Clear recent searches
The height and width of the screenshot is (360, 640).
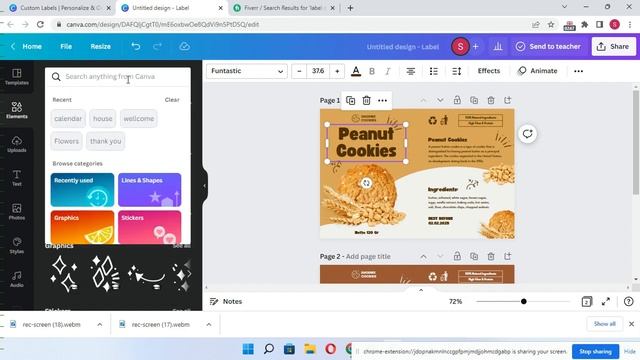172,100
